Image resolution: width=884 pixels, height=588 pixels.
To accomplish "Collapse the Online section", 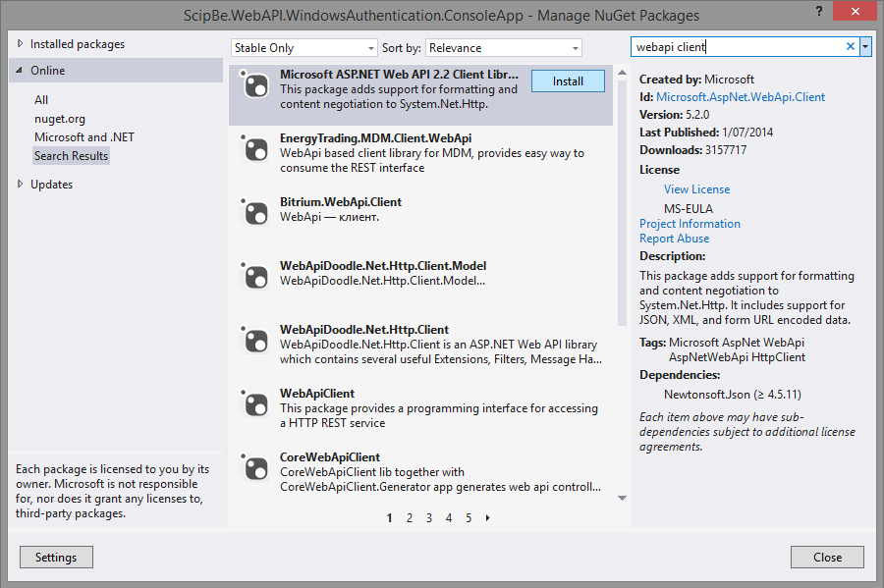I will coord(20,71).
